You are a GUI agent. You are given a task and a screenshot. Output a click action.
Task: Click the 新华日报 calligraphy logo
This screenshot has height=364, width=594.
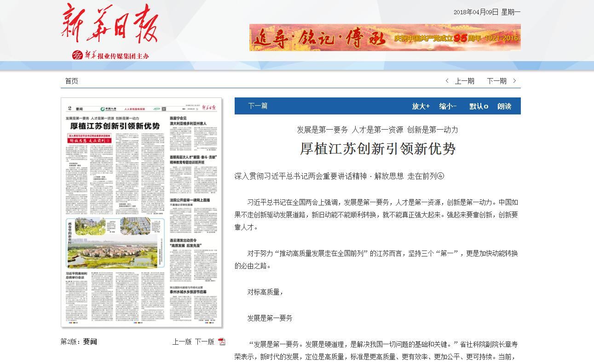[110, 24]
